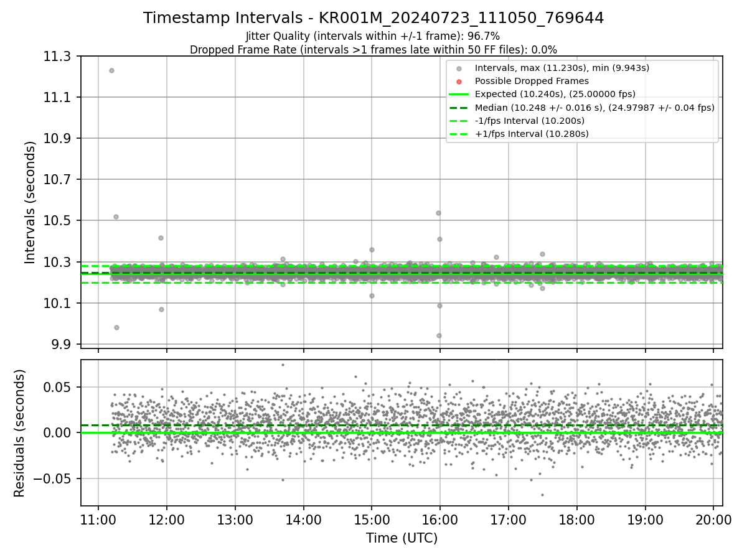The height and width of the screenshot is (560, 747).
Task: Click the 13:00 time tick label
Action: pos(235,520)
